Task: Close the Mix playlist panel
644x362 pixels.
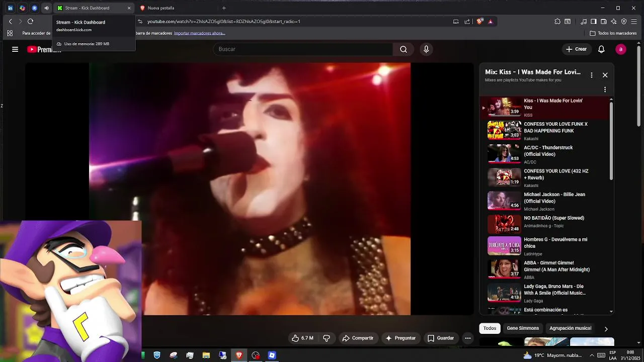Action: [x=605, y=75]
